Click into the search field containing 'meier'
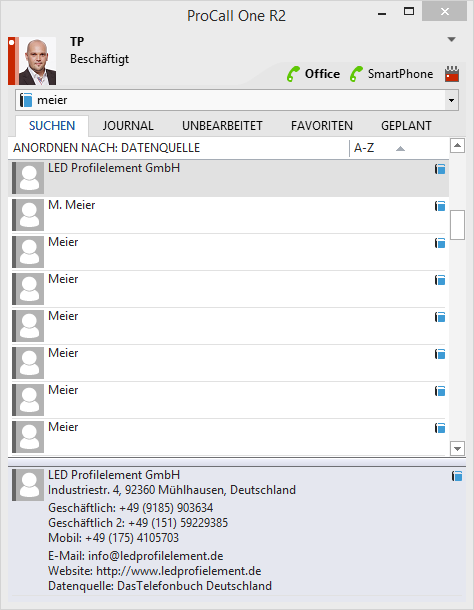 point(237,100)
